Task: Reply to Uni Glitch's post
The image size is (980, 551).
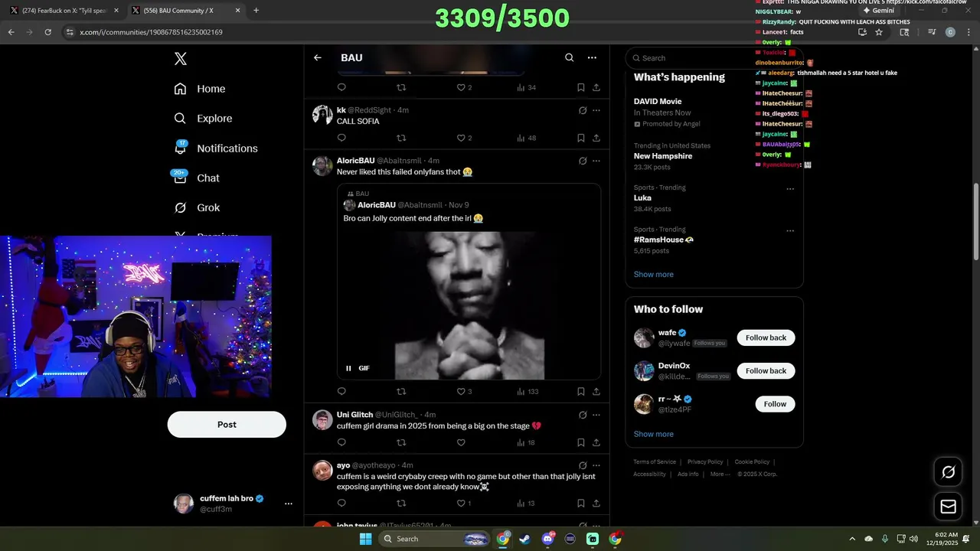Action: point(341,442)
